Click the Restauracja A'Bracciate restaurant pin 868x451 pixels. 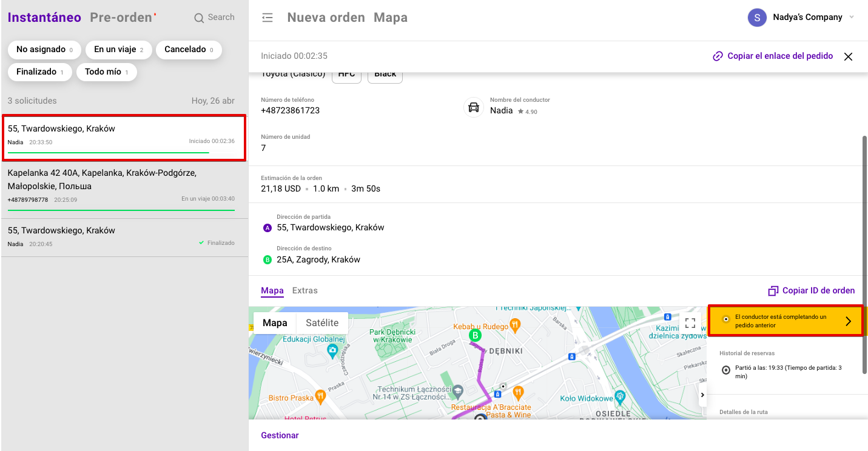[517, 392]
